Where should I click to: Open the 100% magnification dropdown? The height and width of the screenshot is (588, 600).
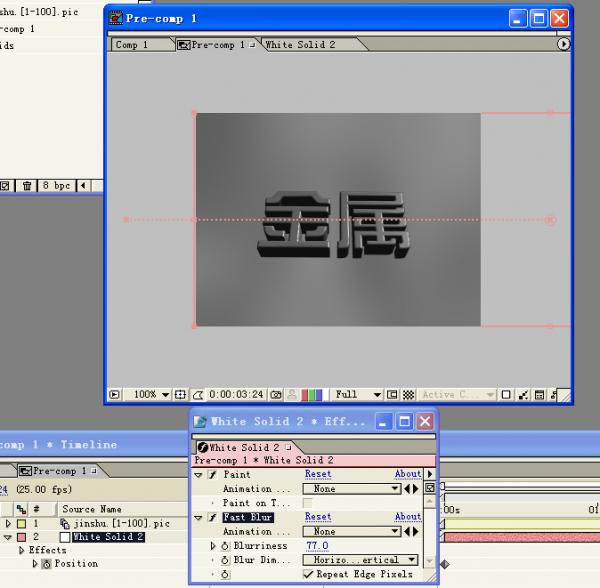(x=151, y=394)
